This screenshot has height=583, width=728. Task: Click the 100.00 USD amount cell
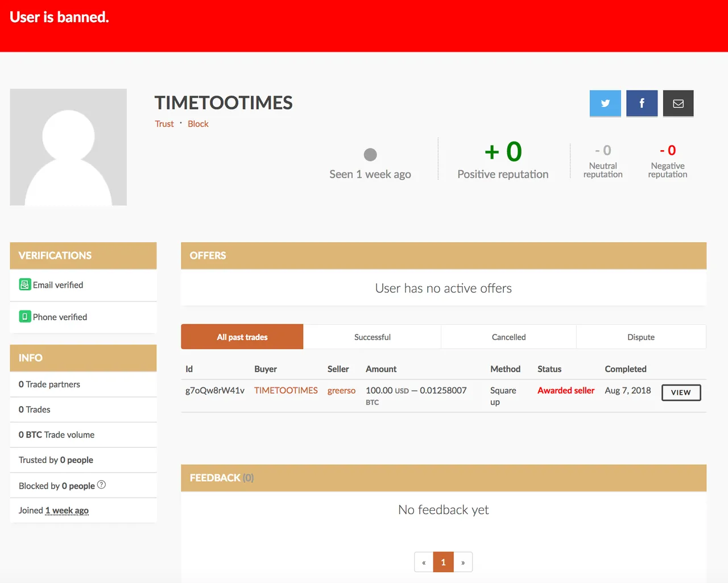click(x=416, y=395)
